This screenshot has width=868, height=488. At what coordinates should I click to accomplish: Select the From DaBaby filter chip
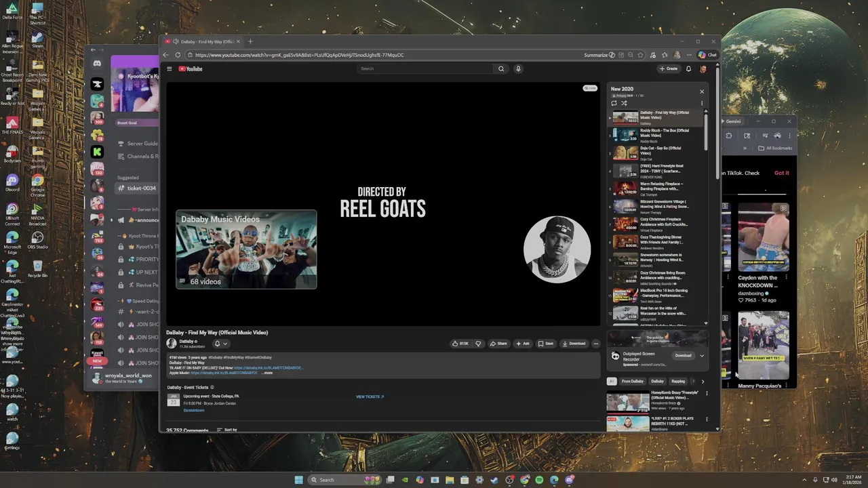632,382
